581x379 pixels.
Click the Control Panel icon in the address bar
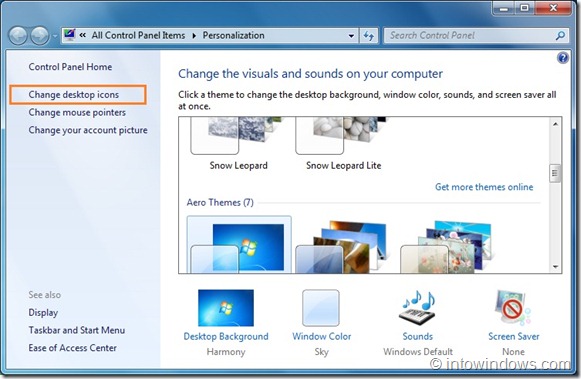[x=69, y=35]
